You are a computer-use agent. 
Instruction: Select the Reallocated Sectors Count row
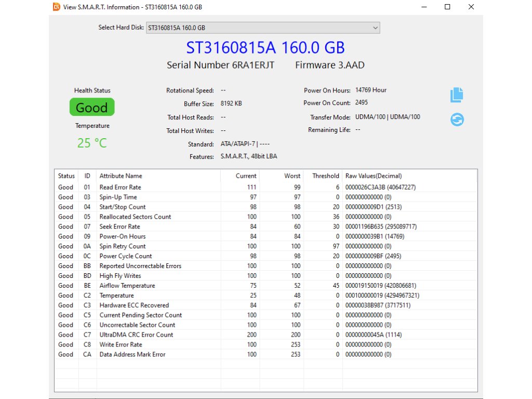[x=135, y=217]
